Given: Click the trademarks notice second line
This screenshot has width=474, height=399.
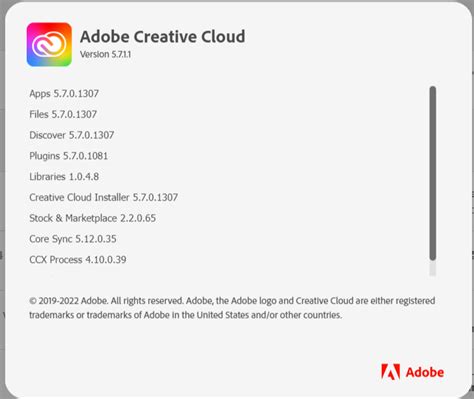Looking at the screenshot, I should (185, 315).
